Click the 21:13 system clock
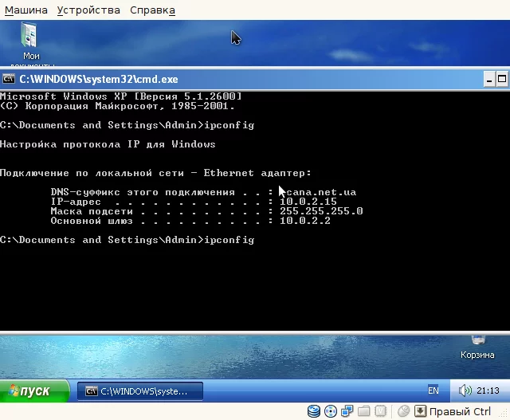 tap(488, 391)
